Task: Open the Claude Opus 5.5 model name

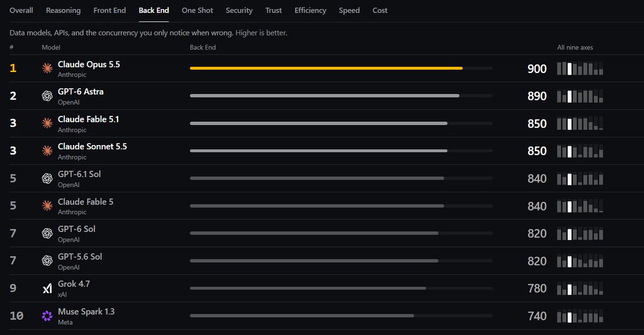Action: [x=89, y=64]
